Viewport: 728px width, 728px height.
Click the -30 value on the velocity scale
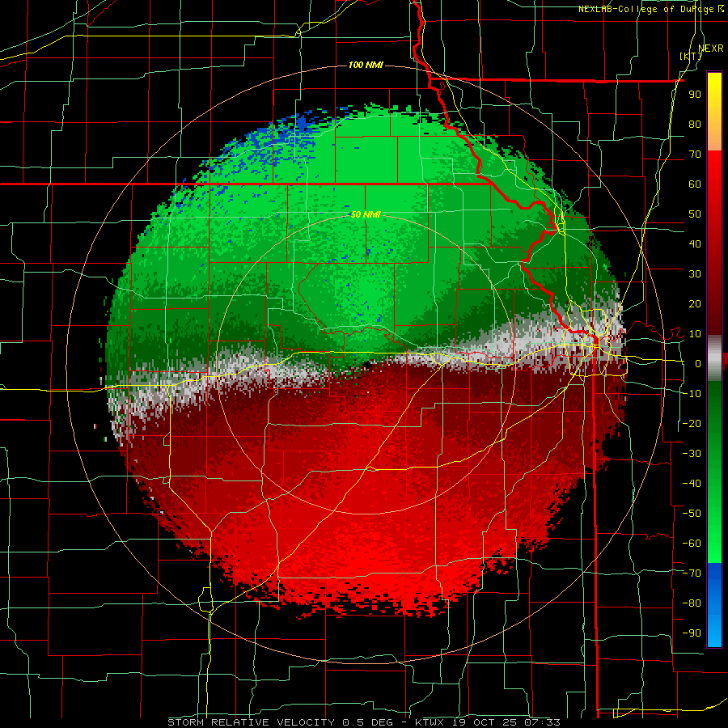[x=692, y=454]
